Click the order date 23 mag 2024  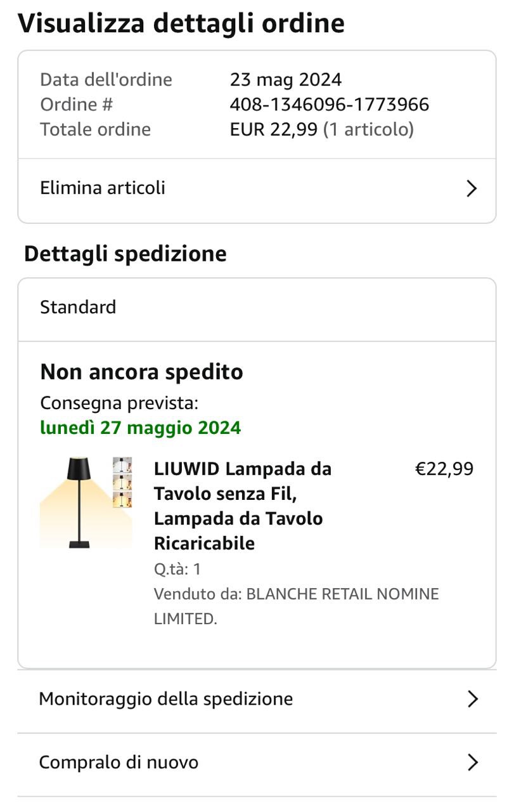coord(285,79)
